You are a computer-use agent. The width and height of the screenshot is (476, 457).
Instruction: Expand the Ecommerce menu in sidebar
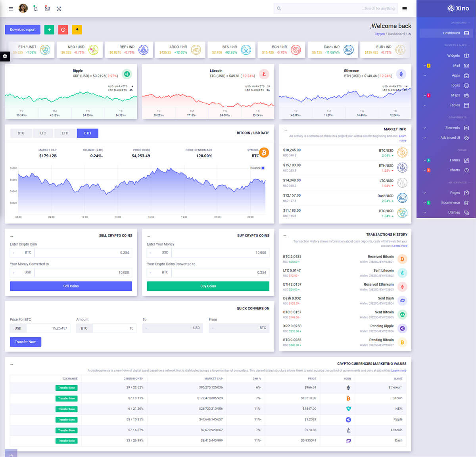(451, 202)
